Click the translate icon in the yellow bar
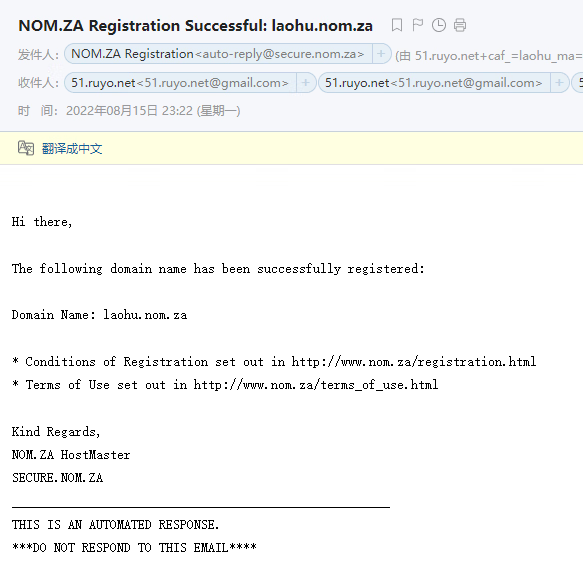 click(x=26, y=148)
